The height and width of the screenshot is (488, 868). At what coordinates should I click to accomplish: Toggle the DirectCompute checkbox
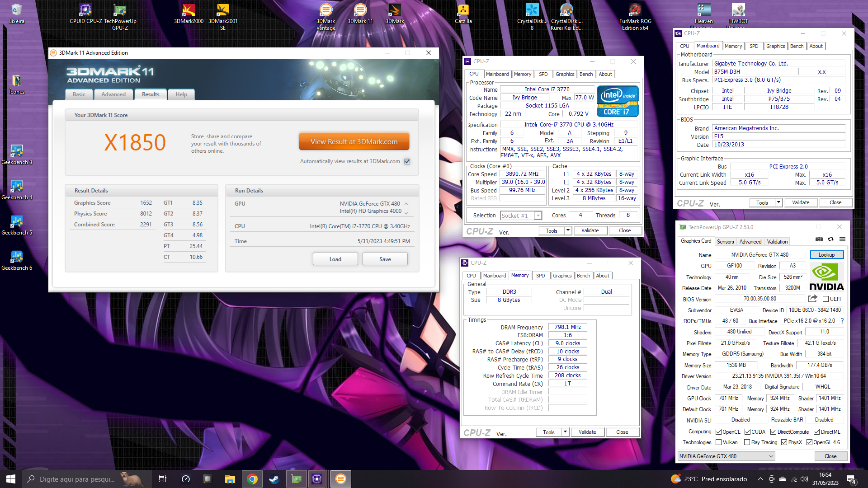click(774, 432)
